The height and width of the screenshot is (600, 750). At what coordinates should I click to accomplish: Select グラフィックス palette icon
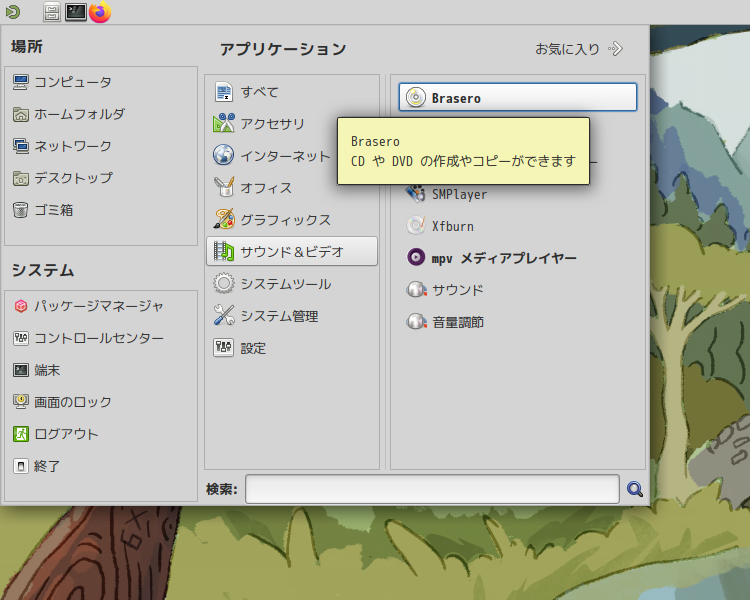[223, 219]
